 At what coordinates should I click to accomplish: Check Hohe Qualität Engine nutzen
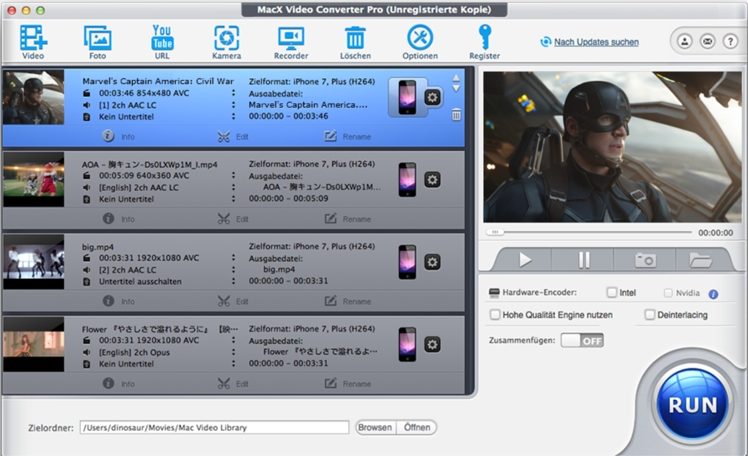pos(495,314)
